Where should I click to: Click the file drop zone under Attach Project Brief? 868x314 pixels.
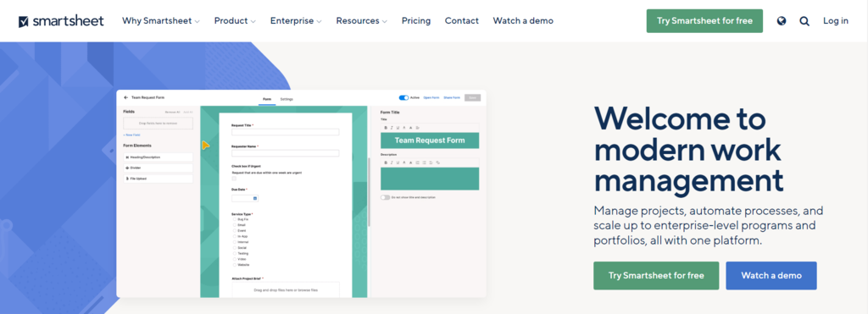tap(286, 289)
